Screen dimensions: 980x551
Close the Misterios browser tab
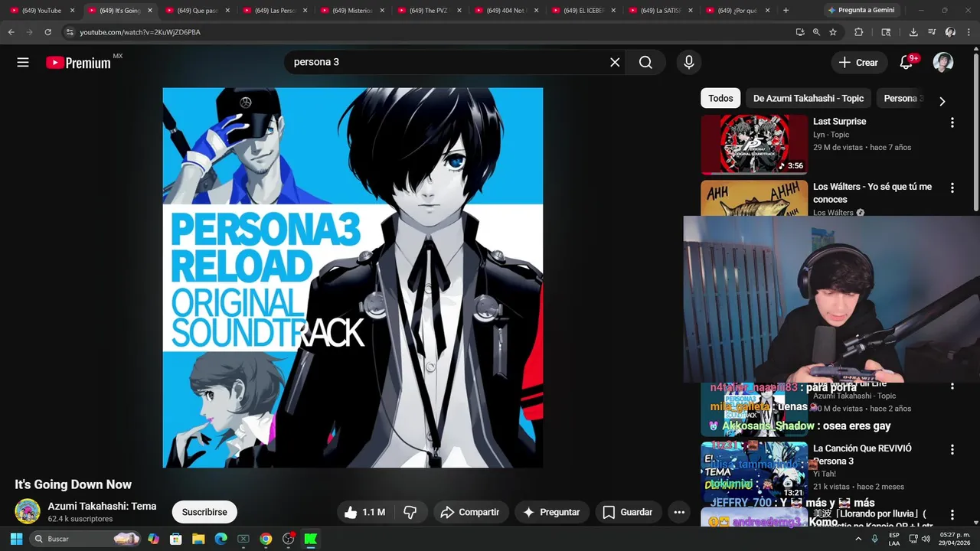tap(381, 11)
